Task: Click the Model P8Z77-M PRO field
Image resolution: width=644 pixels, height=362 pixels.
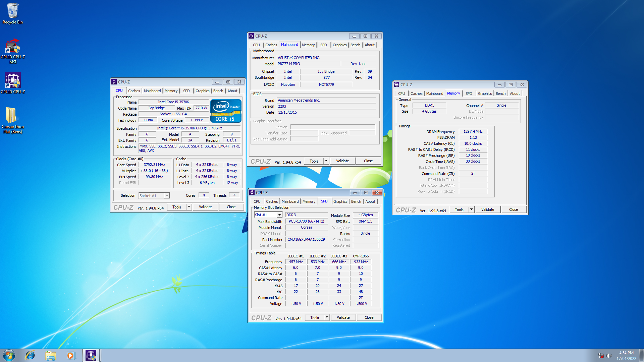Action: pos(308,64)
